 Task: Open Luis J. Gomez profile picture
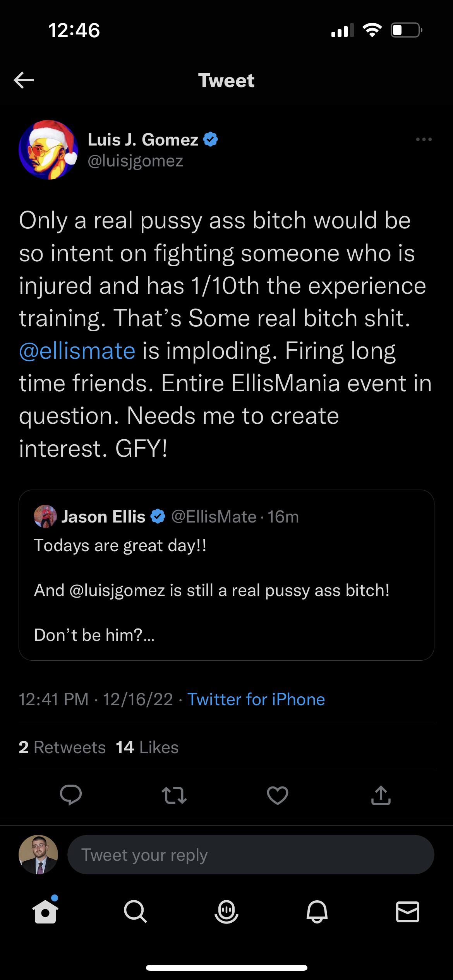[x=48, y=150]
